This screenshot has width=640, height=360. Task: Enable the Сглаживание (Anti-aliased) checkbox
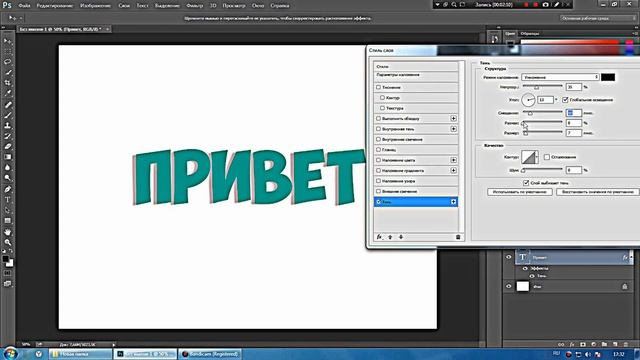[547, 157]
